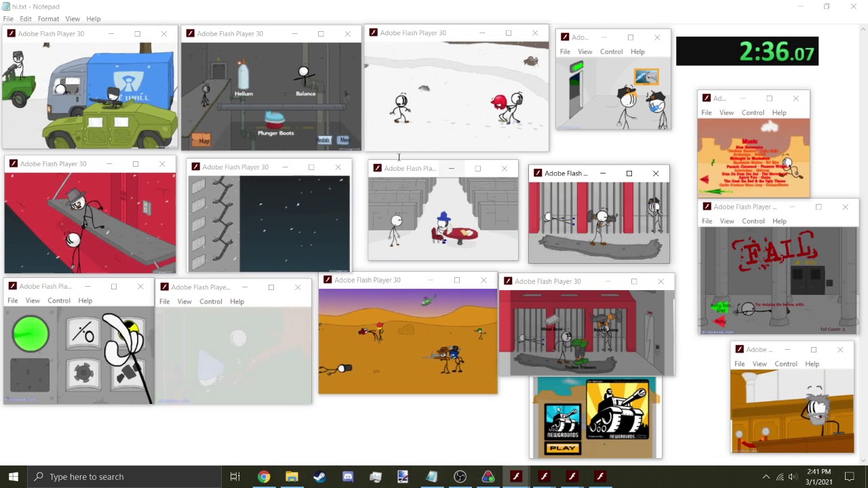Click the slash-and-circle symbol panel button
The width and height of the screenshot is (868, 488).
[83, 333]
